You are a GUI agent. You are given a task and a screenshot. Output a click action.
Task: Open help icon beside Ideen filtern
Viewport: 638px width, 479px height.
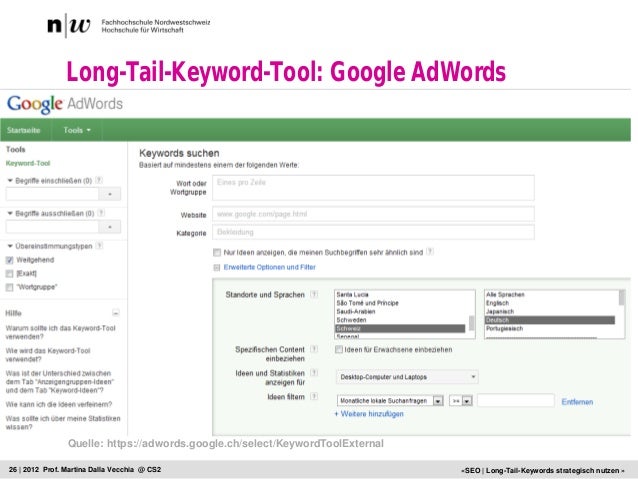pos(314,396)
